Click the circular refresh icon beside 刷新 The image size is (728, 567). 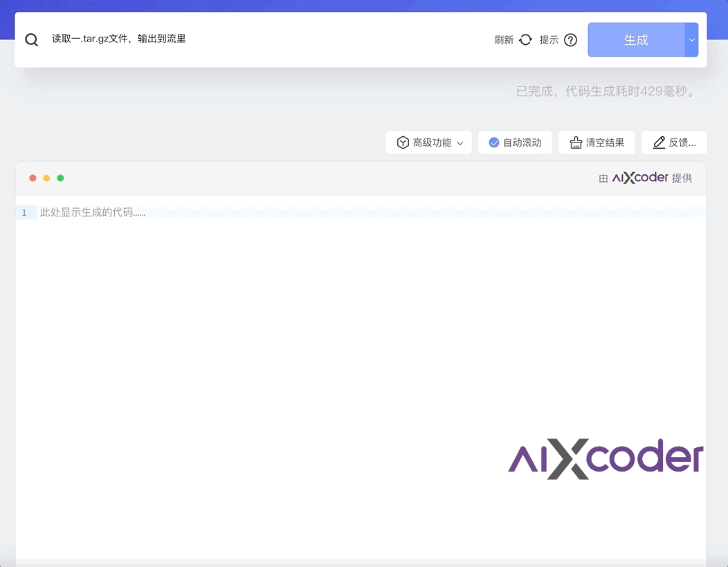coord(525,39)
